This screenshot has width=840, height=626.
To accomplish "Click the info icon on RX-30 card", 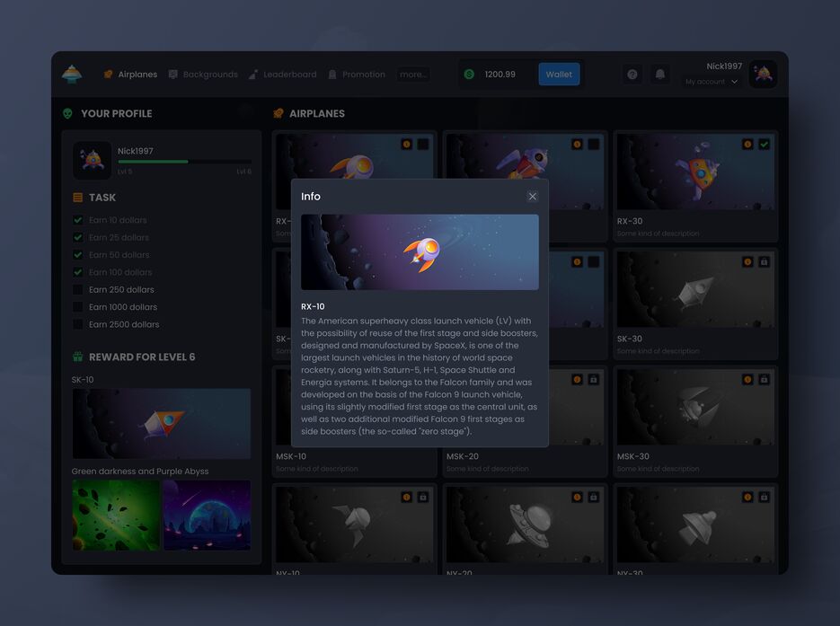I will (747, 144).
